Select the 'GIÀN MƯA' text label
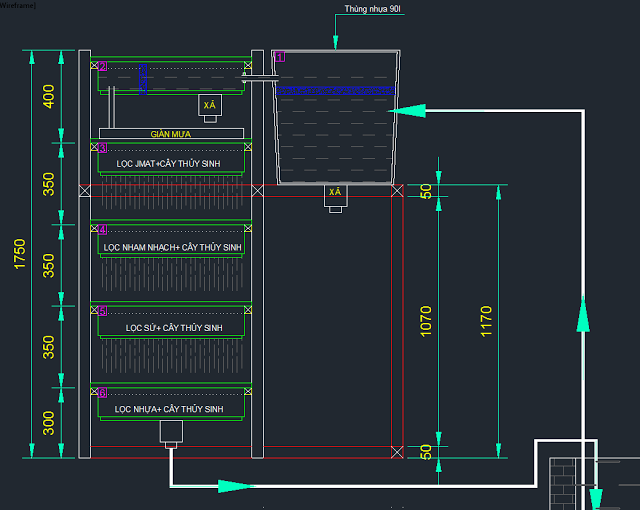Image resolution: width=640 pixels, height=510 pixels. click(171, 133)
